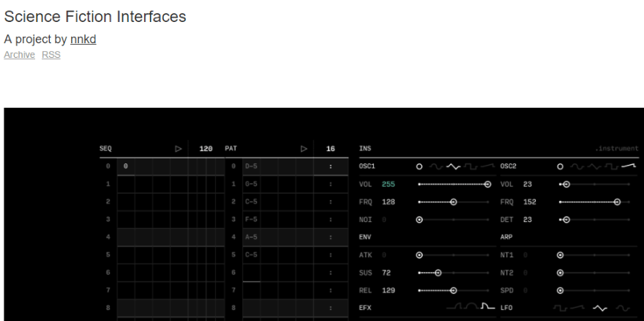Image resolution: width=644 pixels, height=321 pixels.
Task: Start pattern playback with PAT play button
Action: click(304, 149)
